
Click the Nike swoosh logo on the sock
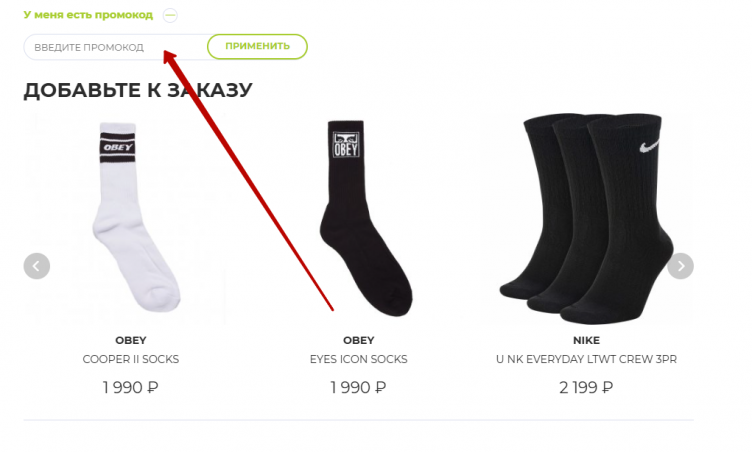pyautogui.click(x=650, y=146)
